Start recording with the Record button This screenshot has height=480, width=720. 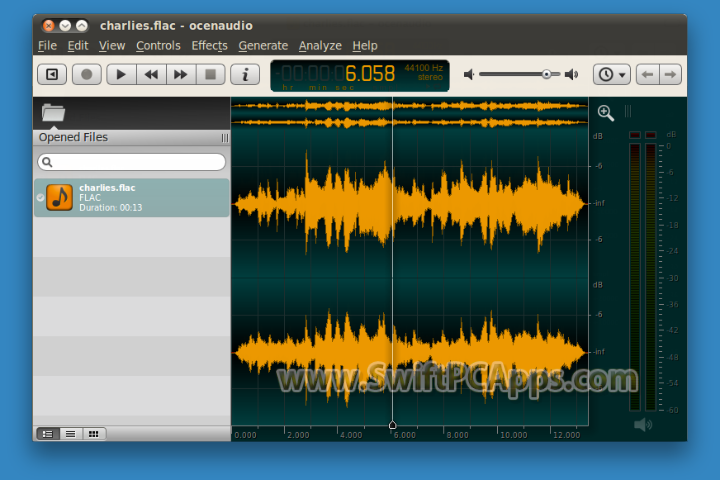tap(87, 74)
